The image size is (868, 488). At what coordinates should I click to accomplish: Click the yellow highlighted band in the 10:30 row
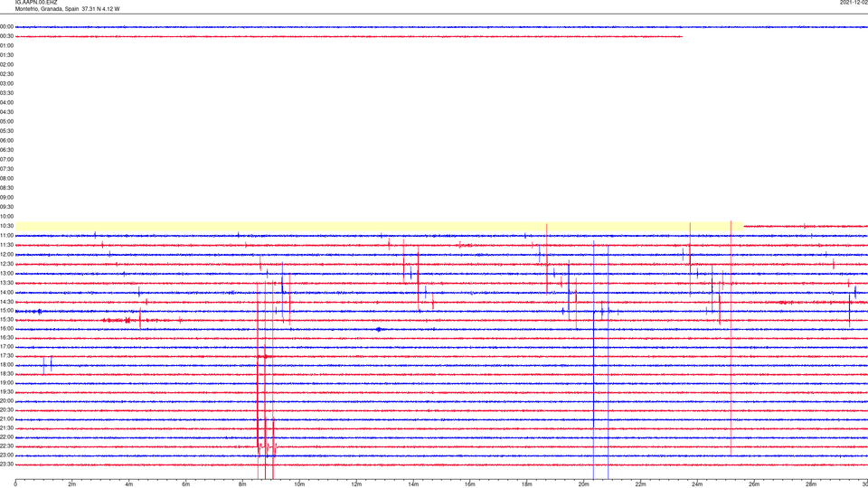[x=379, y=226]
